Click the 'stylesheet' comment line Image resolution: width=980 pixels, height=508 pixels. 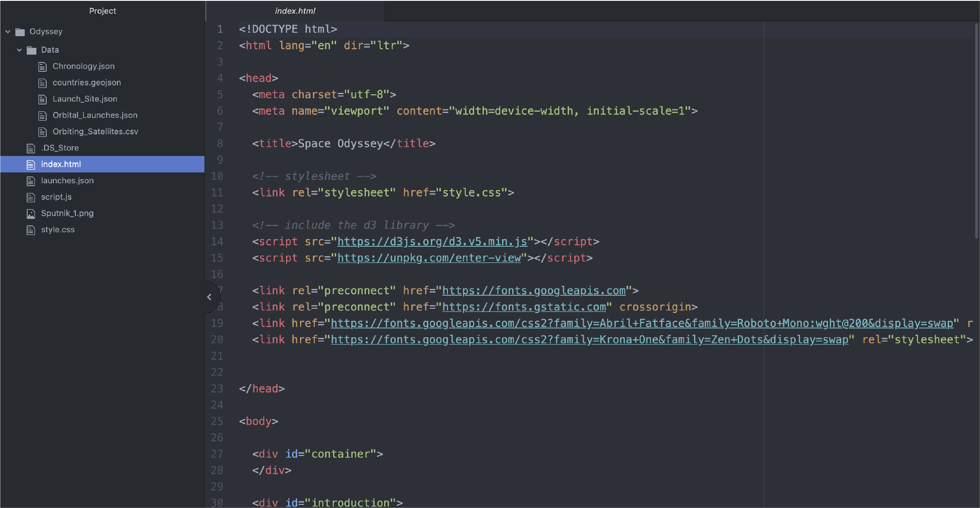(314, 176)
